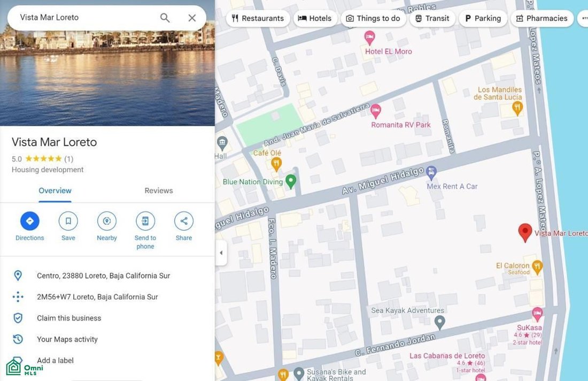The height and width of the screenshot is (381, 588).
Task: Click the Sea Kayak Adventures marker
Action: [x=439, y=322]
